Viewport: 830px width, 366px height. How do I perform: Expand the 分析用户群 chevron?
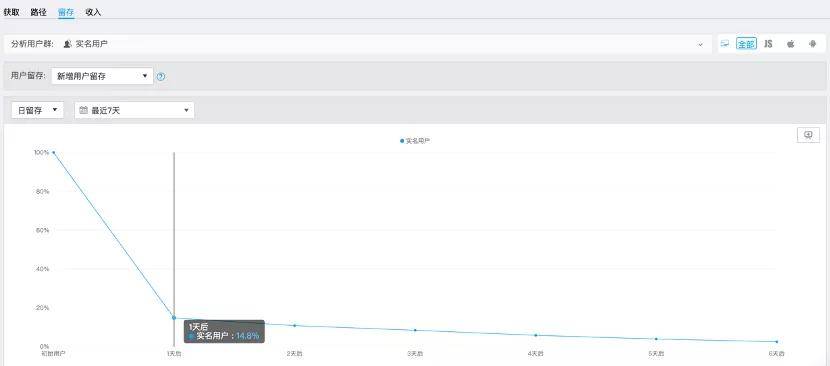click(x=700, y=44)
